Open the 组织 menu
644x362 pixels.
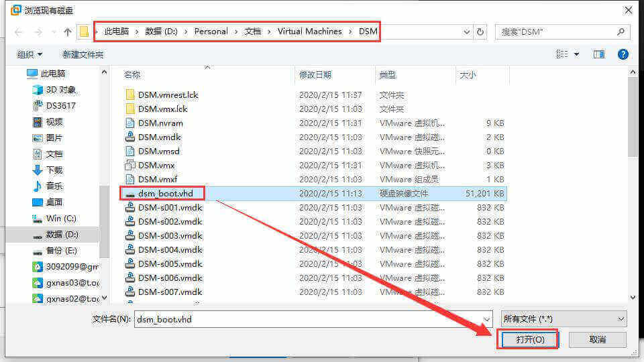(x=29, y=54)
